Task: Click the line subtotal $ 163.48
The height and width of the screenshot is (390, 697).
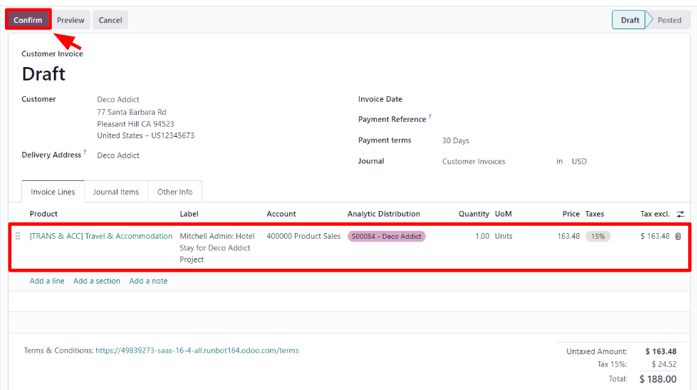Action: pos(655,236)
